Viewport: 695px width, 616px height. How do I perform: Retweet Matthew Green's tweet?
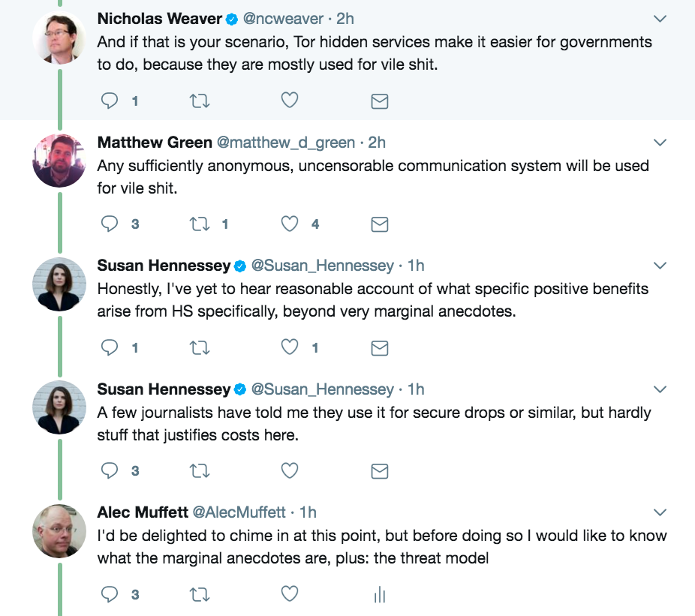(200, 224)
